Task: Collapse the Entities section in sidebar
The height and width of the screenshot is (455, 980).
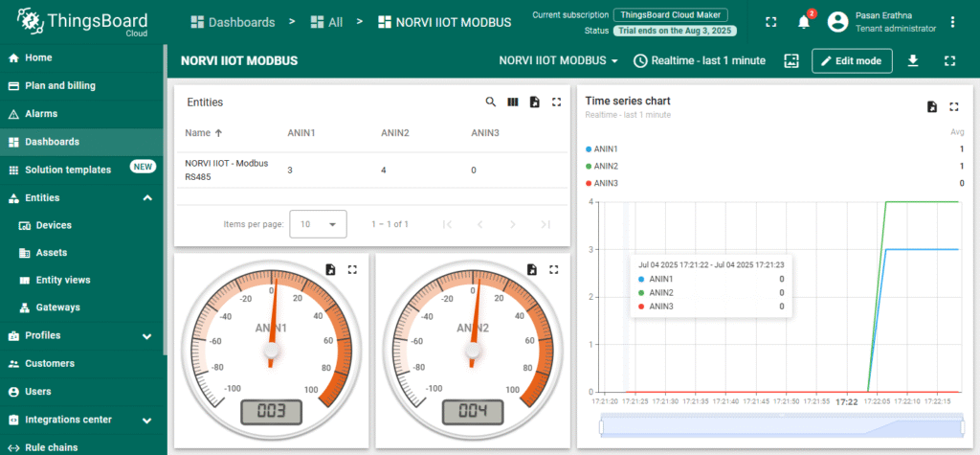Action: (147, 198)
